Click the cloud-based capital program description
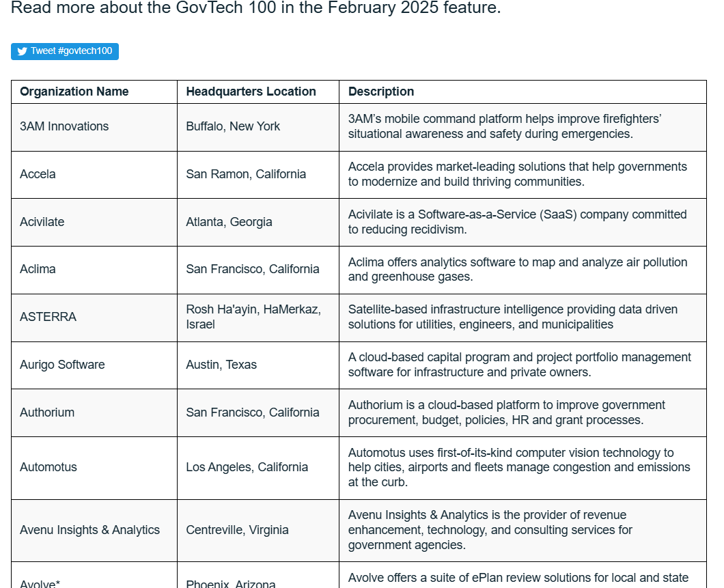724x588 pixels. [x=523, y=365]
